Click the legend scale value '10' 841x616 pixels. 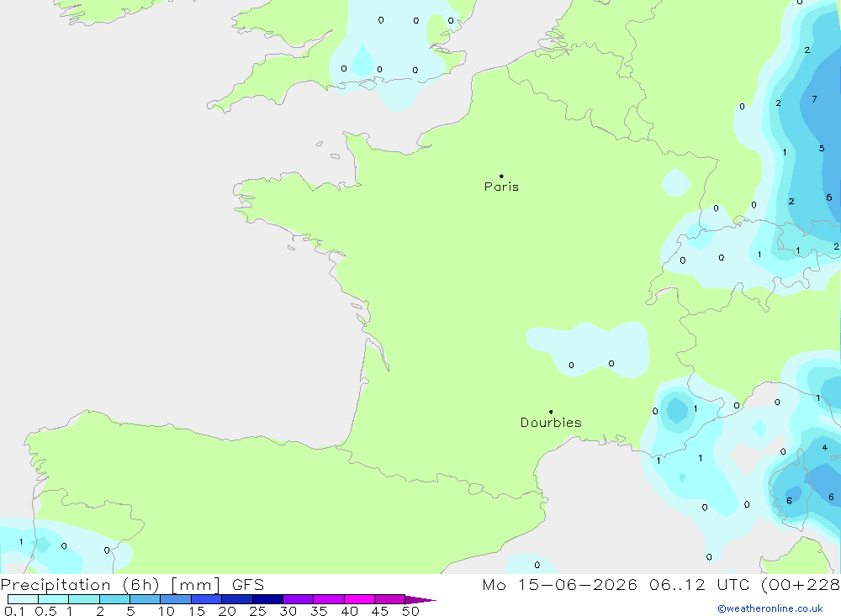[167, 611]
